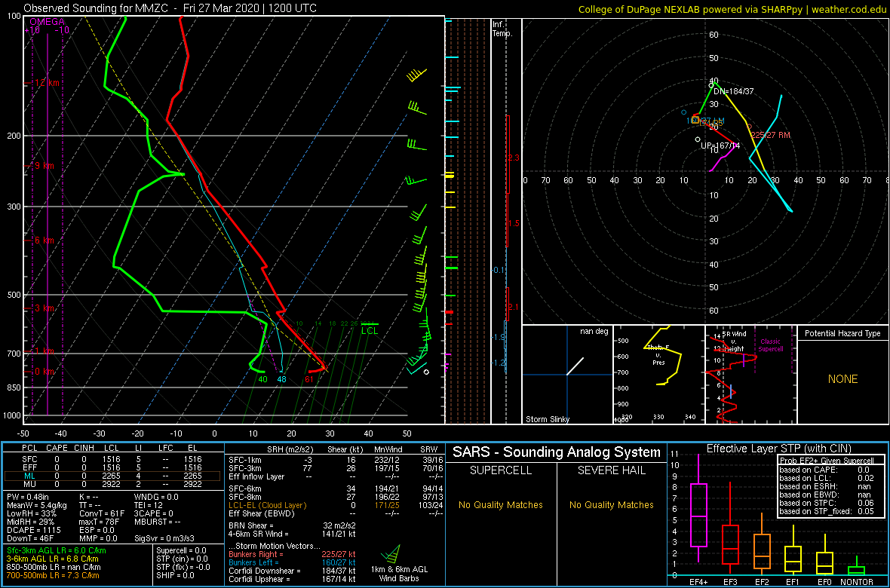Viewport: 890px width, 588px height.
Task: Select the EFF parcel row
Action: click(113, 467)
